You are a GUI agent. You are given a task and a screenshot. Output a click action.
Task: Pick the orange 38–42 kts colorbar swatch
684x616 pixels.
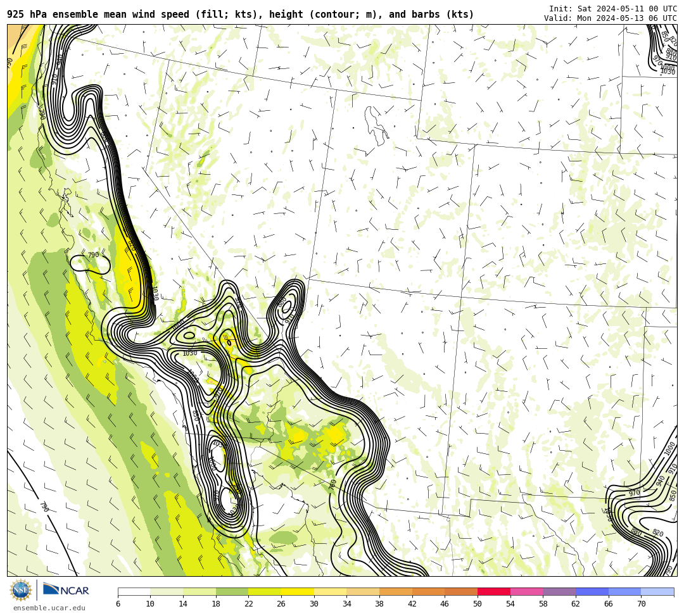396,591
